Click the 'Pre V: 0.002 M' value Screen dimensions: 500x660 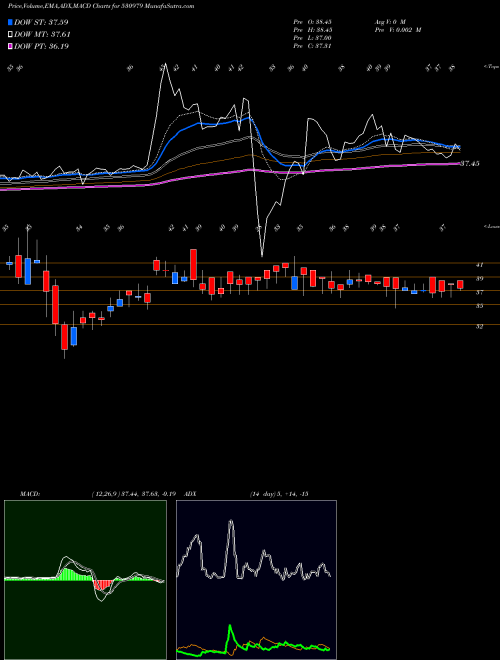click(397, 29)
